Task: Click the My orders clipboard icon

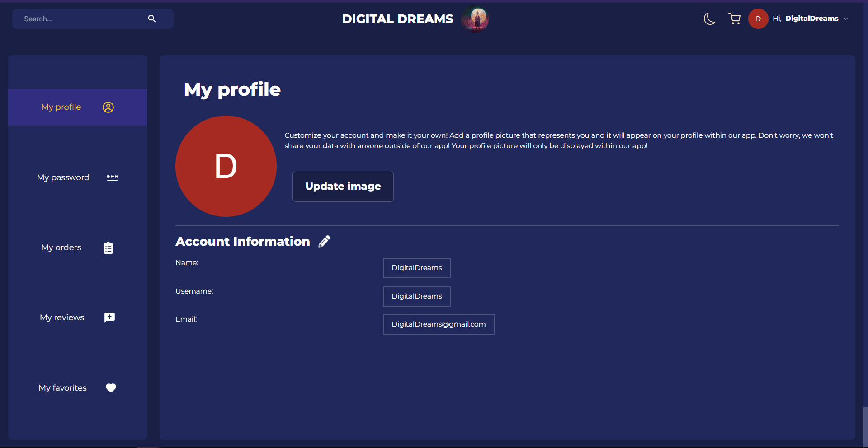Action: coord(108,248)
